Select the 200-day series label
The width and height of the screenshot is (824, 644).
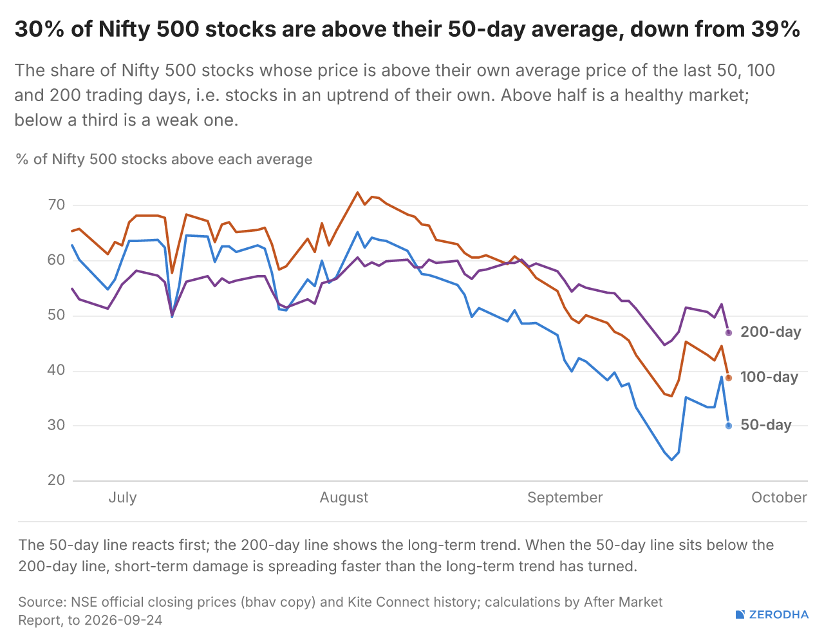[x=771, y=332]
